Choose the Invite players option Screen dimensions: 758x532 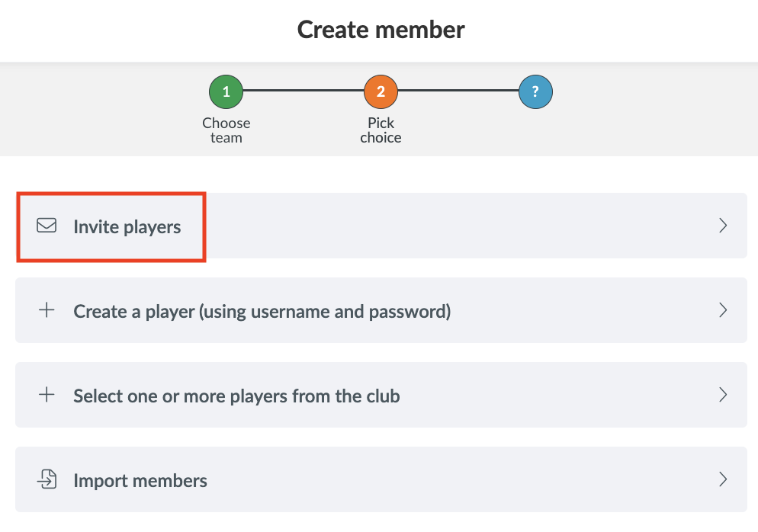click(x=127, y=226)
